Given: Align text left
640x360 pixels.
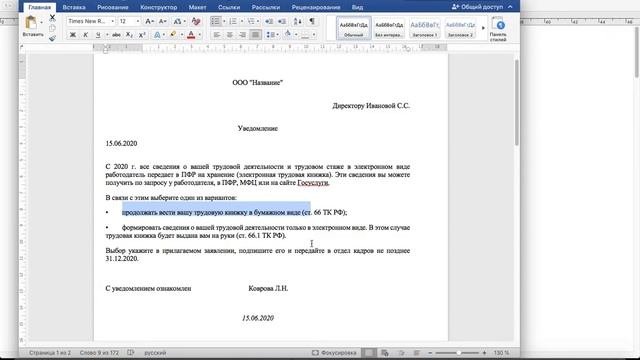Looking at the screenshot, I should [x=217, y=35].
